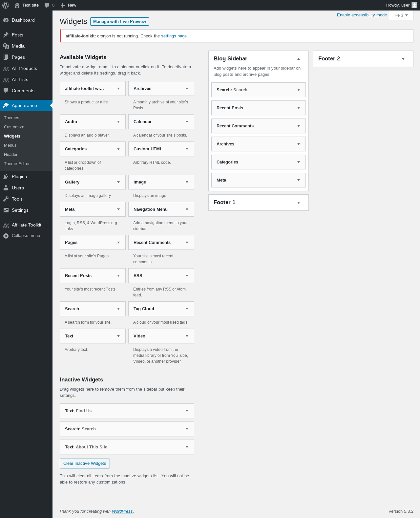Click the Inactive Widgets heading
Screen dimensions: 420x518
click(81, 379)
